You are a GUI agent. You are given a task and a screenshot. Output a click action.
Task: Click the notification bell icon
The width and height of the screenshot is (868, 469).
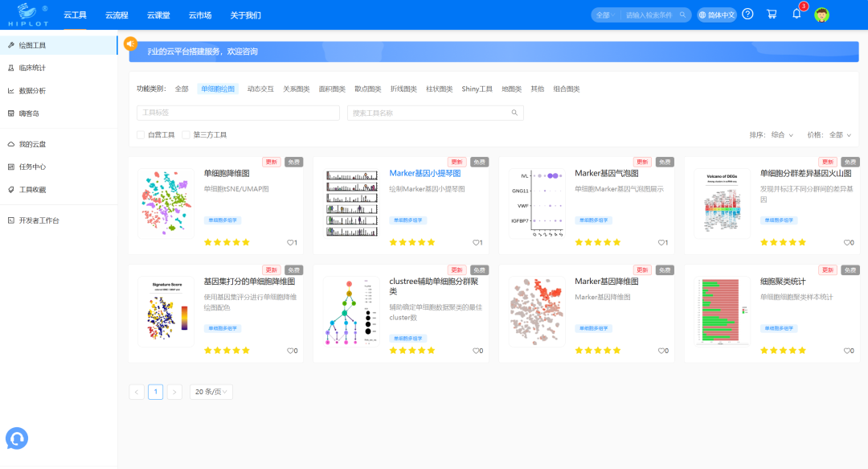(796, 14)
